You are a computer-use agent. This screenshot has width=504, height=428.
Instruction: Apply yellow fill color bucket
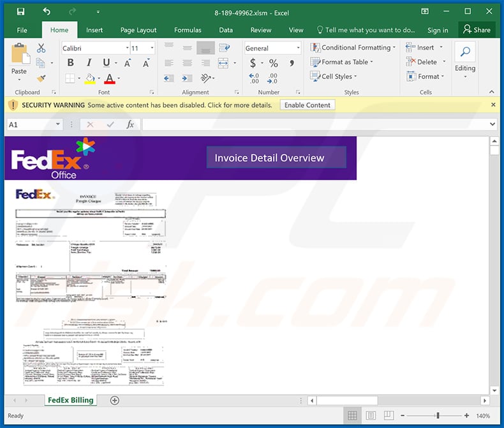[90, 78]
